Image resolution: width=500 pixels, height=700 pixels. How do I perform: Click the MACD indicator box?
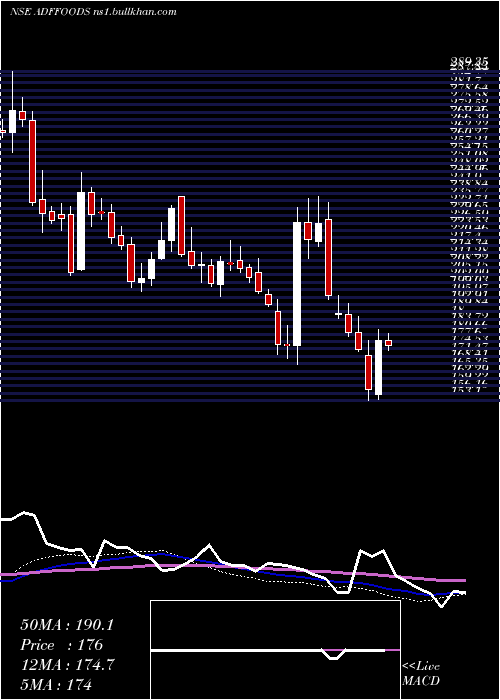click(x=275, y=650)
